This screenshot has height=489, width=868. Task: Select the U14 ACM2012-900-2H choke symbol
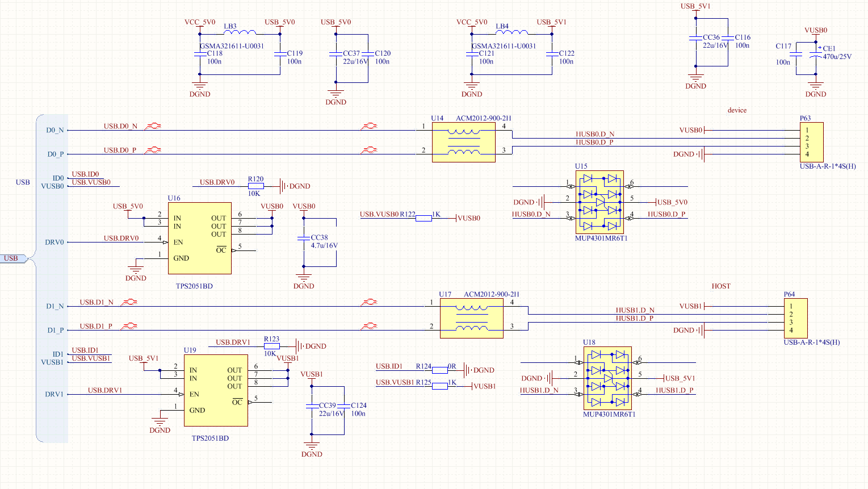pos(463,142)
